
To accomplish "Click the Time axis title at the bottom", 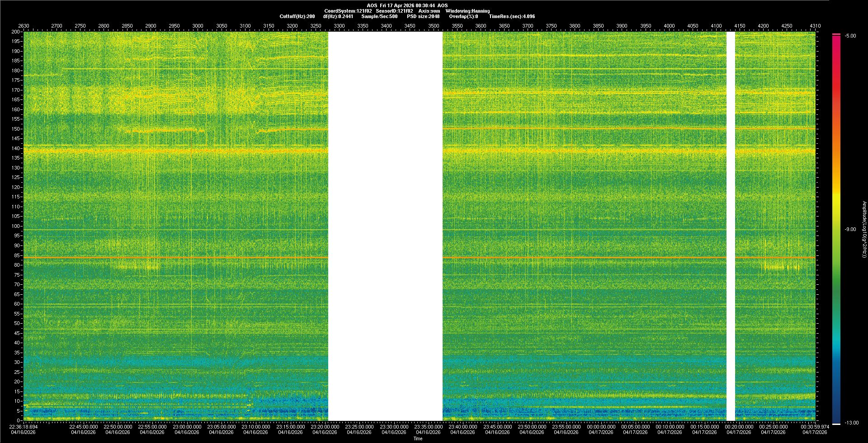I will click(x=418, y=439).
